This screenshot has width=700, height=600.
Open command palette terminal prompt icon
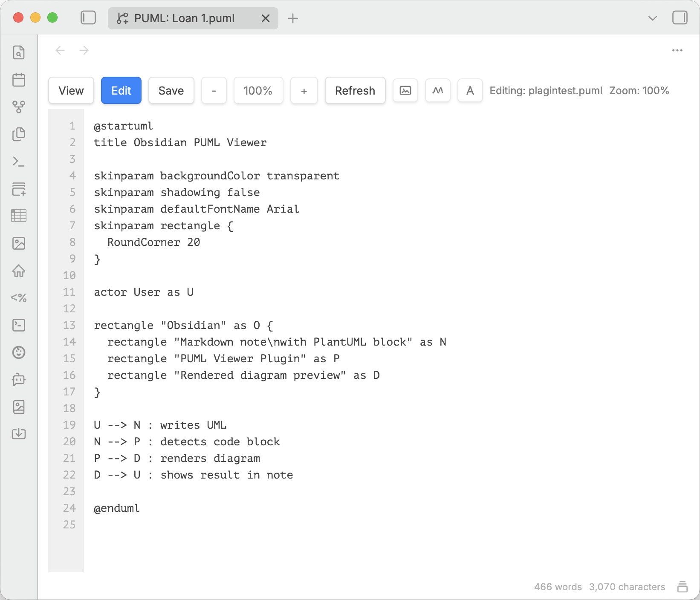19,162
